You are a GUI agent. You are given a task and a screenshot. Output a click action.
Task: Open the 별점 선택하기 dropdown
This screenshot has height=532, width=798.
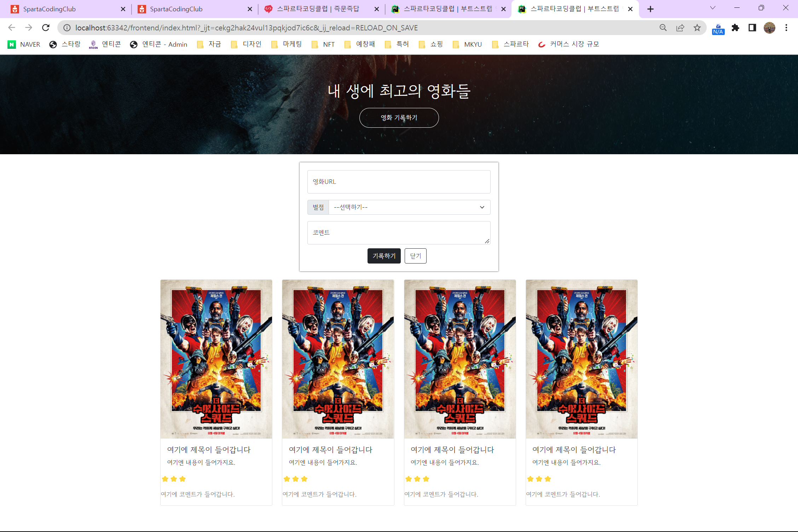point(410,207)
